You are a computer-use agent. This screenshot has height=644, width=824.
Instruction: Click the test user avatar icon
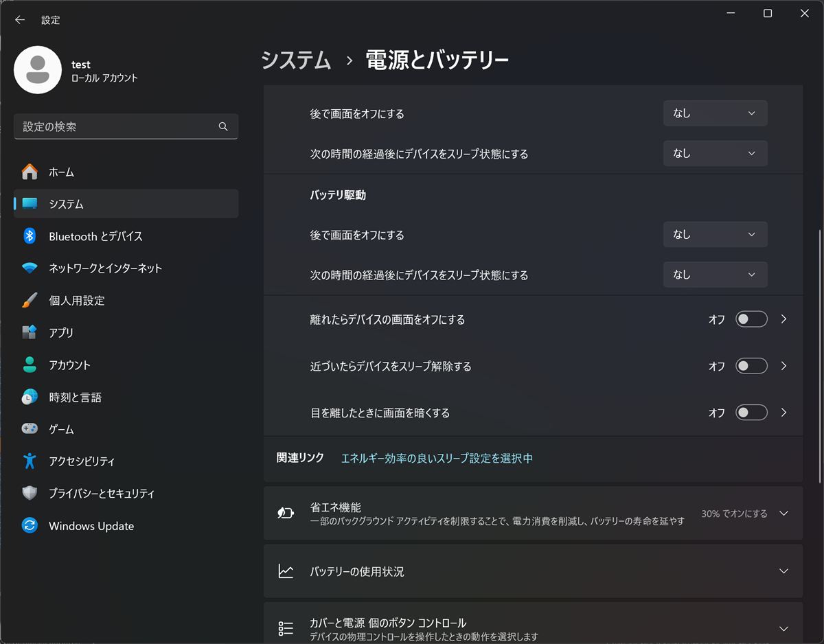click(x=38, y=70)
